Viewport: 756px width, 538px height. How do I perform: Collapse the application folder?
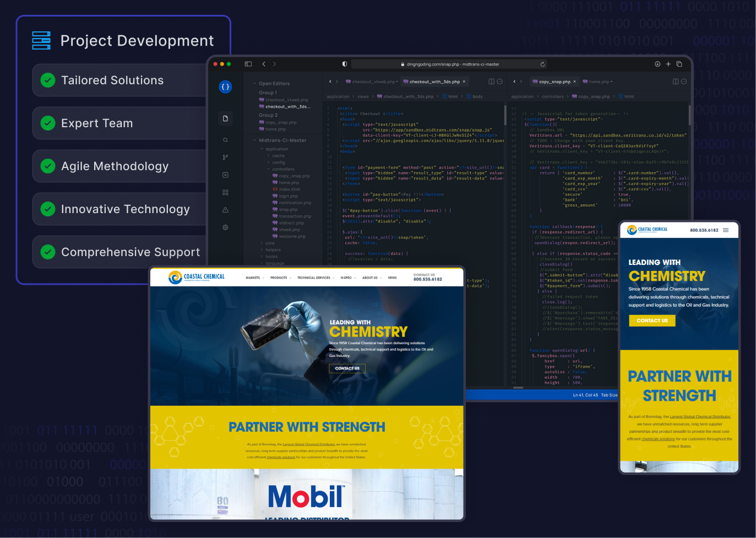pyautogui.click(x=262, y=149)
